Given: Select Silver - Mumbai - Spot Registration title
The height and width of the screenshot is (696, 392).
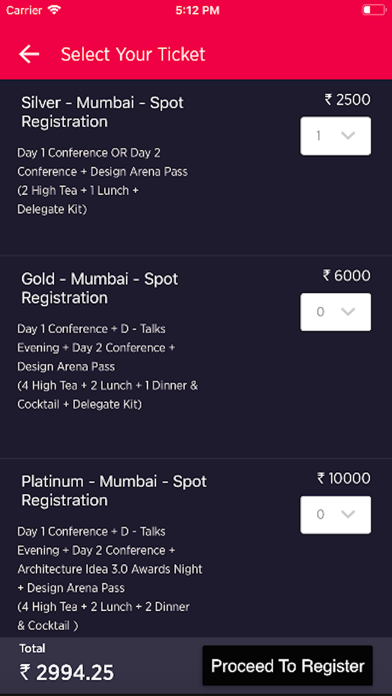Looking at the screenshot, I should pyautogui.click(x=103, y=112).
